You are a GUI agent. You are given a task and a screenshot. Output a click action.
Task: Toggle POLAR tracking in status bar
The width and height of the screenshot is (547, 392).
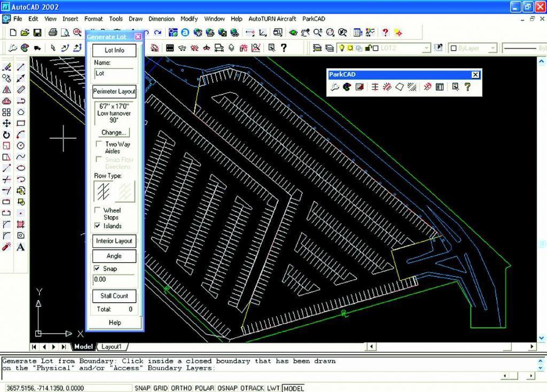[x=205, y=388]
